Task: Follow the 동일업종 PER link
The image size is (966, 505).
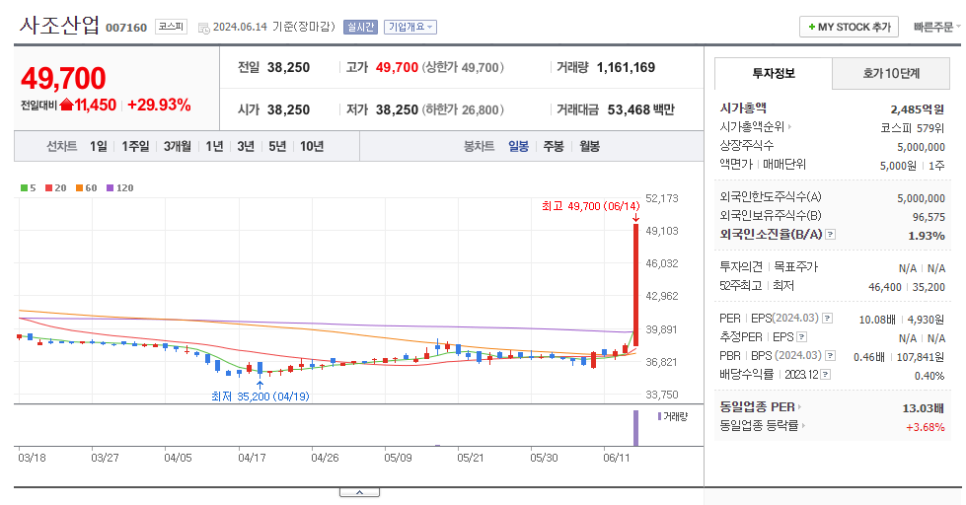Action: 760,407
